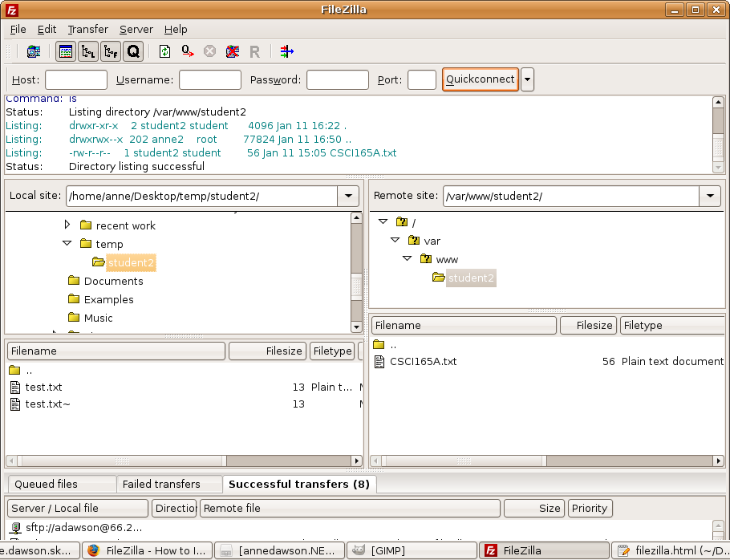Click the local parent directory folder icon

(x=15, y=371)
